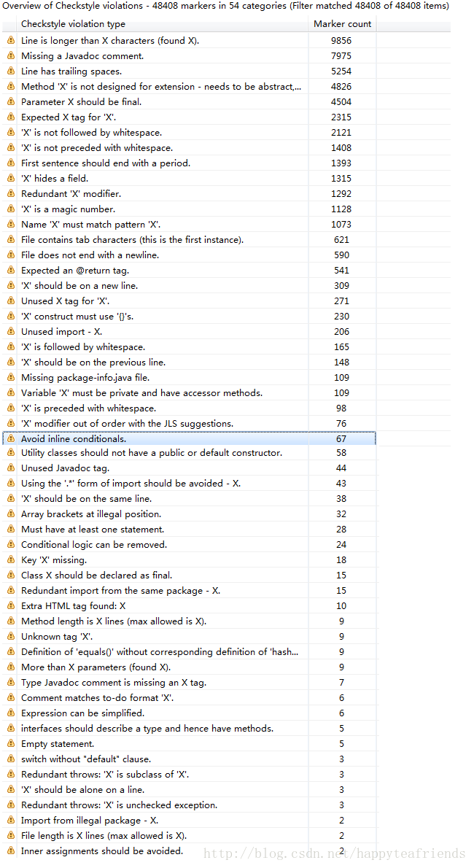This screenshot has width=474, height=868.
Task: Select 'Name 'X' must match pattern 'X'.' row
Action: (x=190, y=224)
